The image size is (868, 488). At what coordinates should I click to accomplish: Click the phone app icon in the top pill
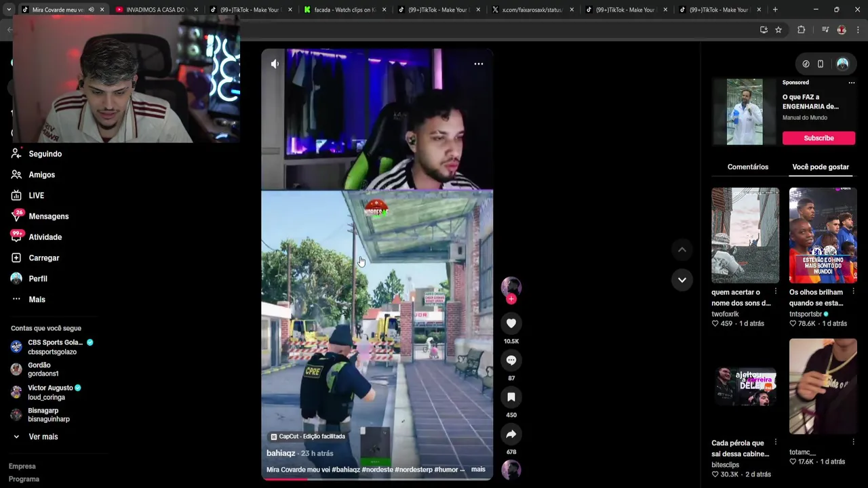click(x=821, y=64)
